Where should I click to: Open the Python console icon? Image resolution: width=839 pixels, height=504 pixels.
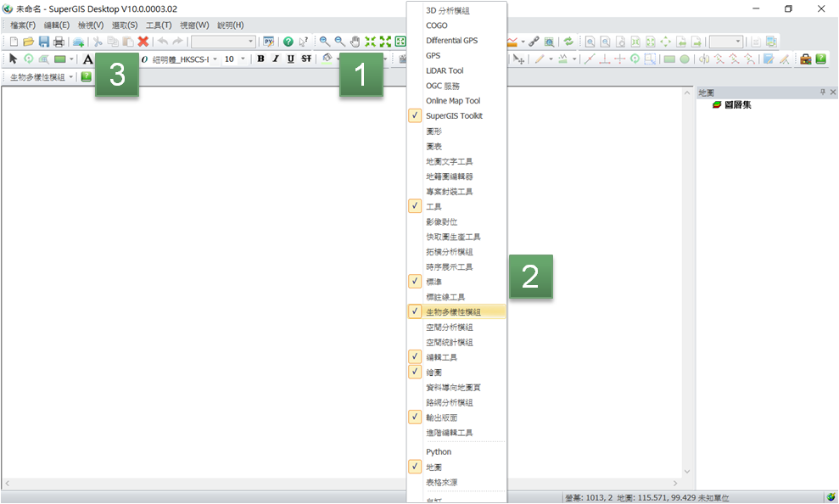click(x=269, y=42)
